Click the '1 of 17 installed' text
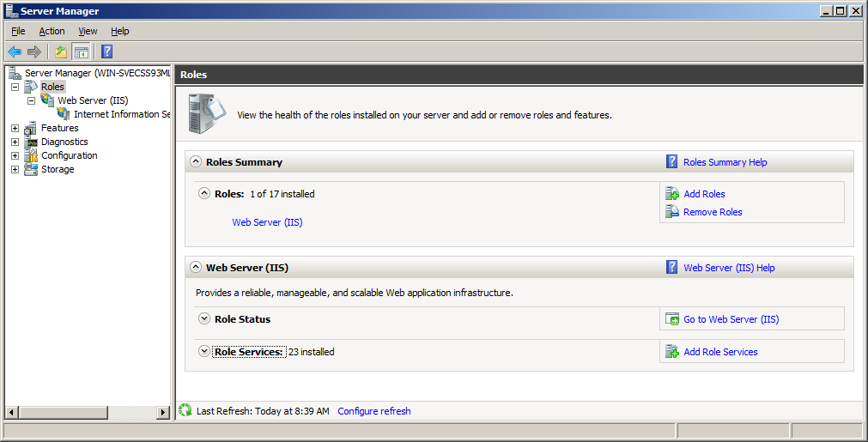The image size is (868, 442). [282, 194]
